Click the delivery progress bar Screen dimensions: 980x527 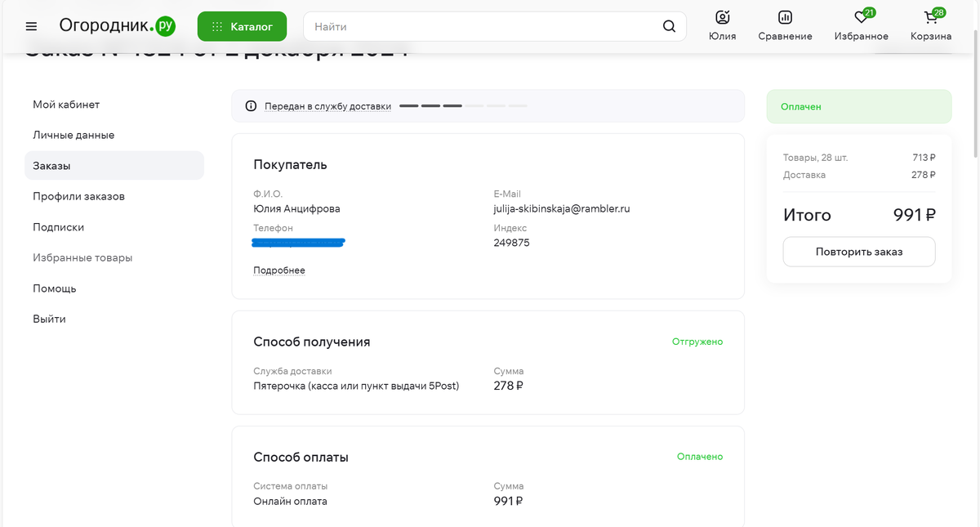[x=463, y=106]
